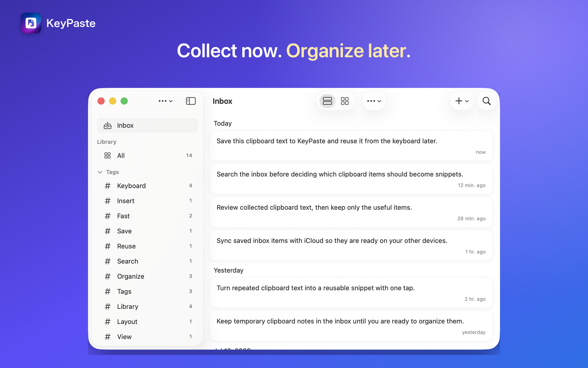Select the View tag
Viewport: 588px width, 368px height.
[x=147, y=337]
